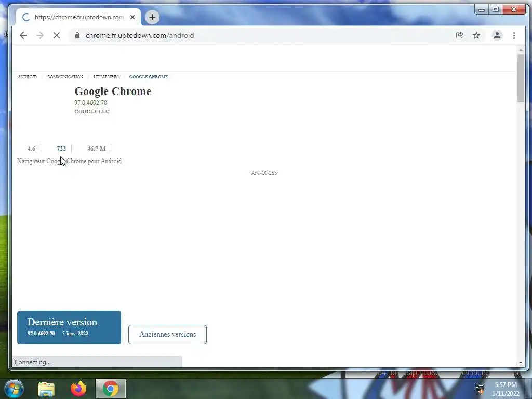The image size is (532, 399).
Task: Maximize the Chrome window
Action: (x=495, y=9)
